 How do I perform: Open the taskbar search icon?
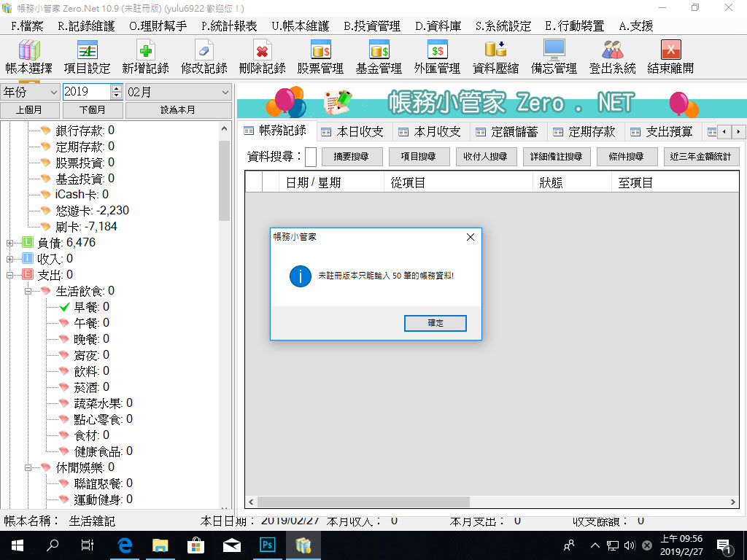point(53,545)
